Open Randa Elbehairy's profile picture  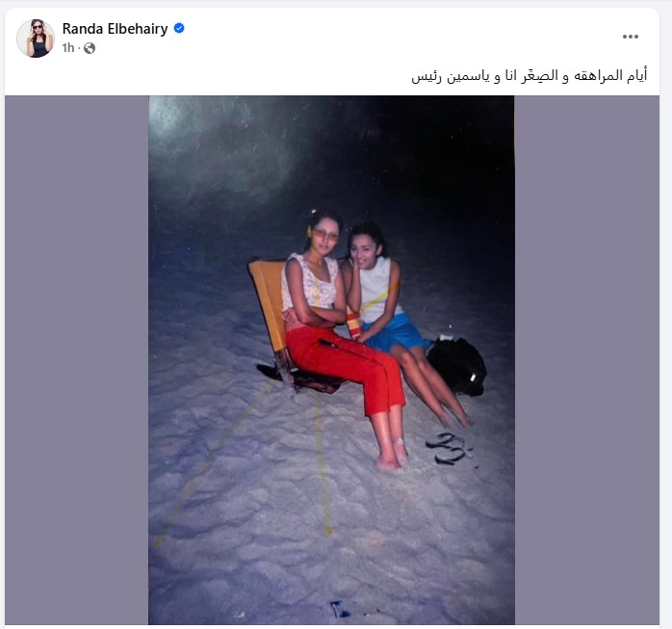36,39
